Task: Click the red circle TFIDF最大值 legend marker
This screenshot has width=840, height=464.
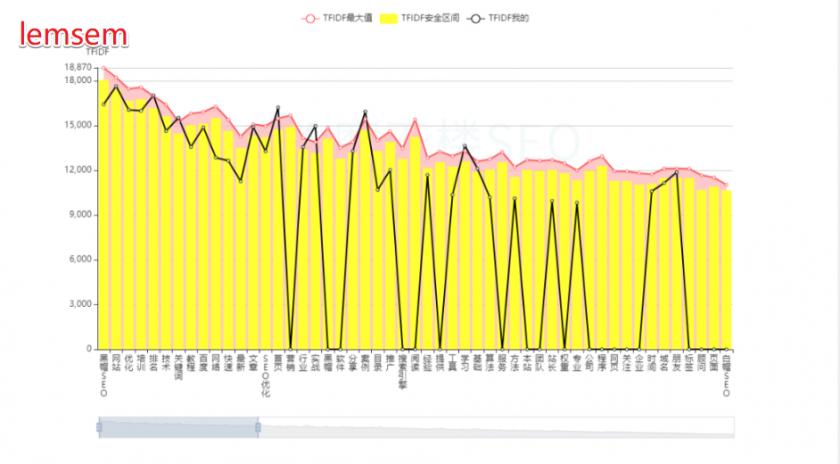Action: pos(311,18)
